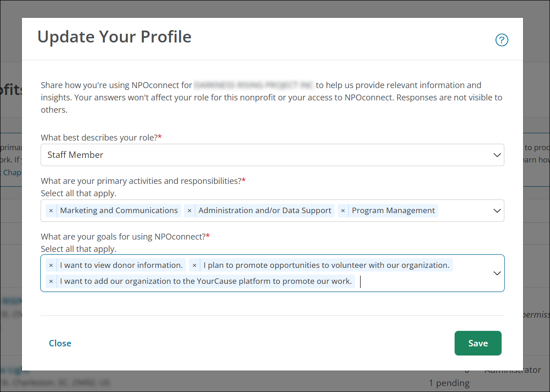
Task: Open the 'What best describes your role' dropdown
Action: click(497, 155)
